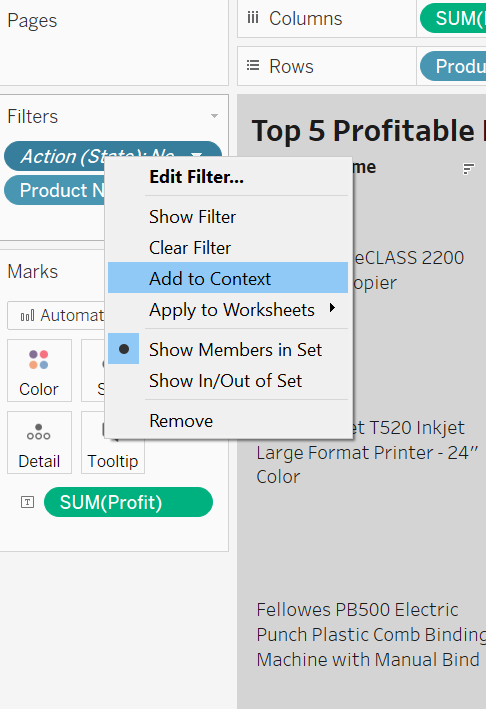
Task: Click the bar chart icon in the Automatic mark type box
Action: point(28,315)
